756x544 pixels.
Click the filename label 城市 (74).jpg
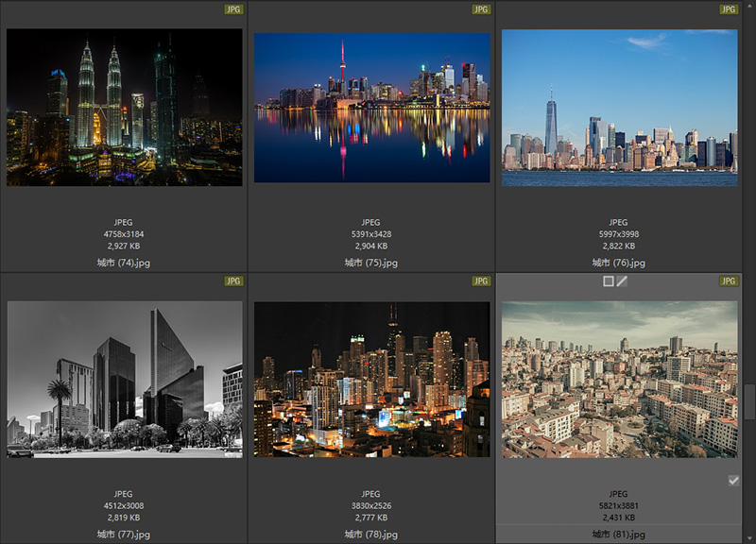coord(124,263)
